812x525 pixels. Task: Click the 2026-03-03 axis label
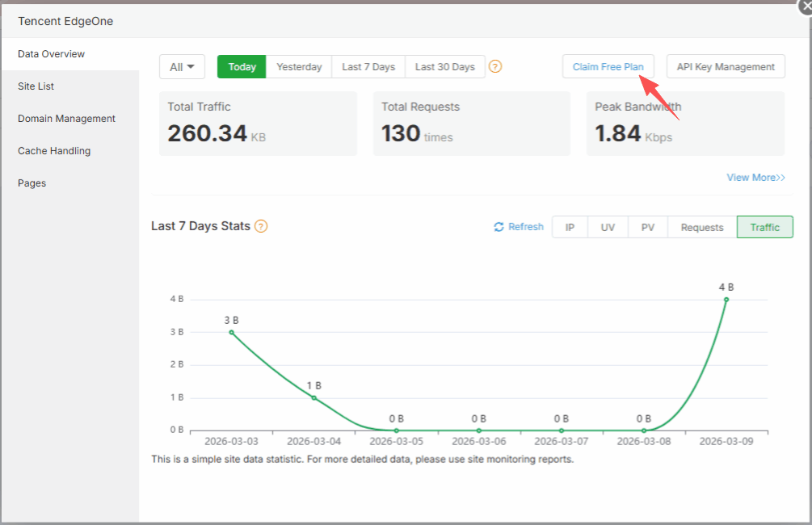coord(232,441)
